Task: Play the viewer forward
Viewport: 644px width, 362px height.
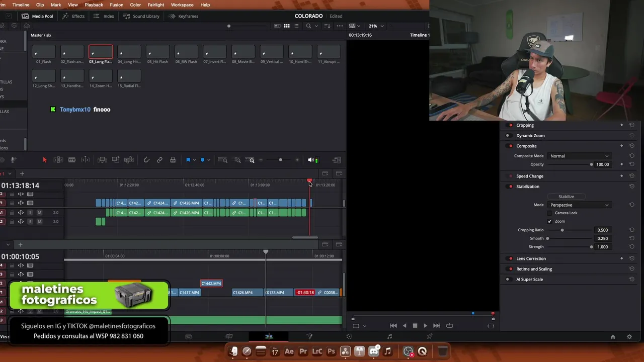Action: click(425, 326)
